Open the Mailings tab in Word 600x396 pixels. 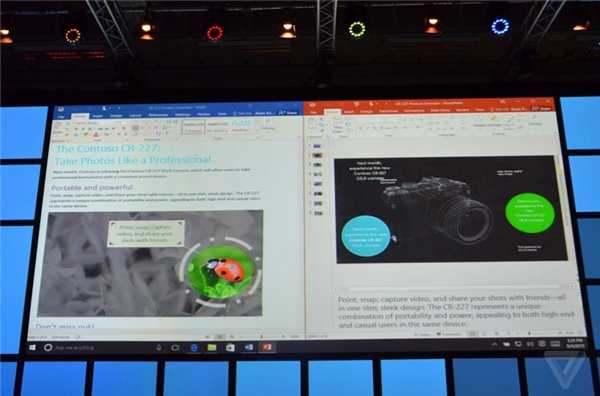coord(183,114)
